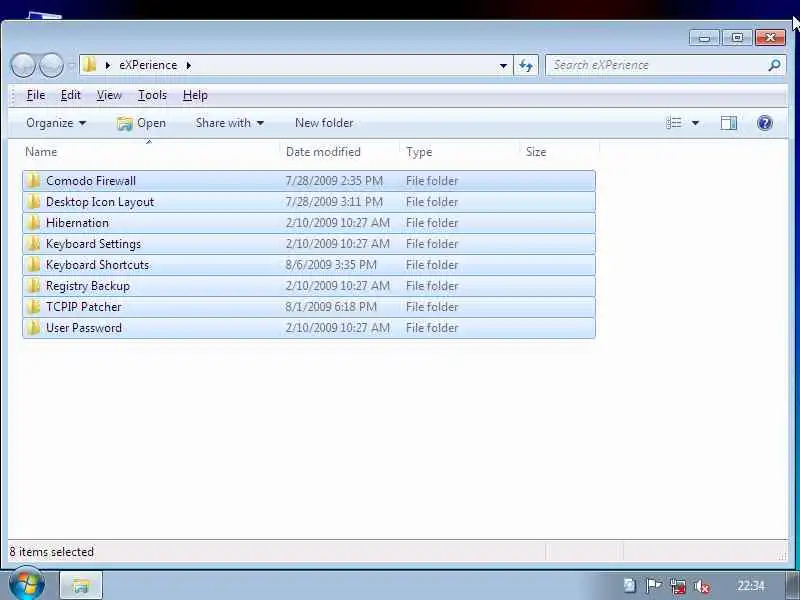Expand the arrow before eXPerience in address bar
The width and height of the screenshot is (800, 600).
[108, 65]
